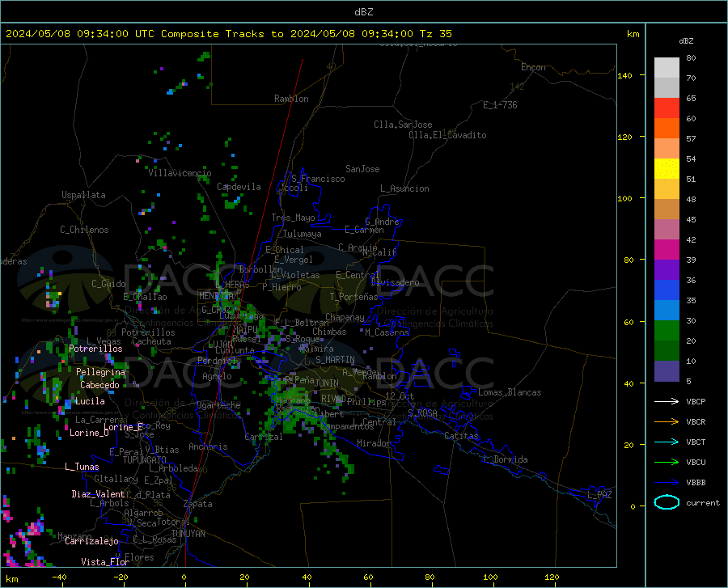
Task: Click the Vista_Flor map label
Action: point(105,562)
